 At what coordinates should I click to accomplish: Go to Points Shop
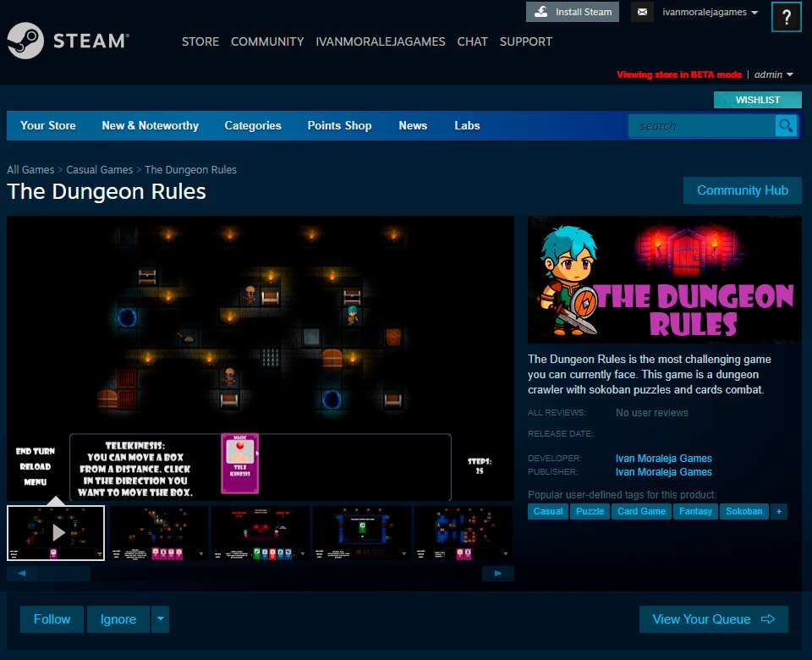pos(339,125)
